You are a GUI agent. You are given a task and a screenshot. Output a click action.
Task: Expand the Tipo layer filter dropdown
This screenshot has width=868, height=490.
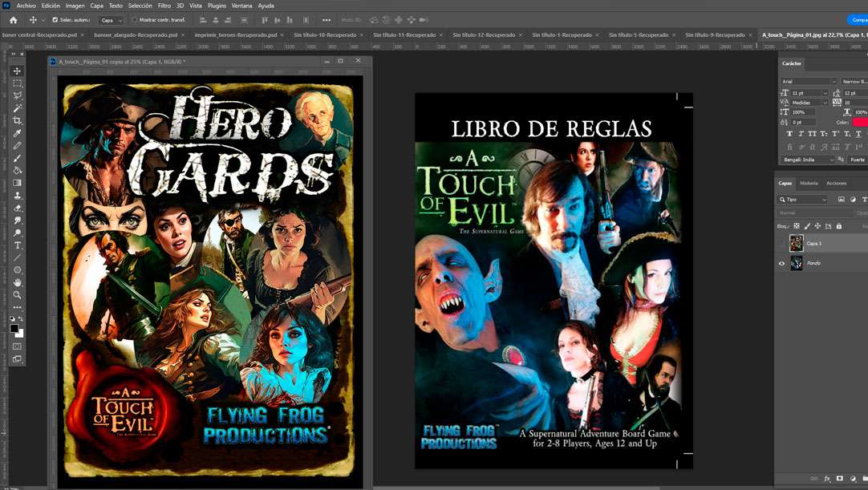(x=806, y=200)
